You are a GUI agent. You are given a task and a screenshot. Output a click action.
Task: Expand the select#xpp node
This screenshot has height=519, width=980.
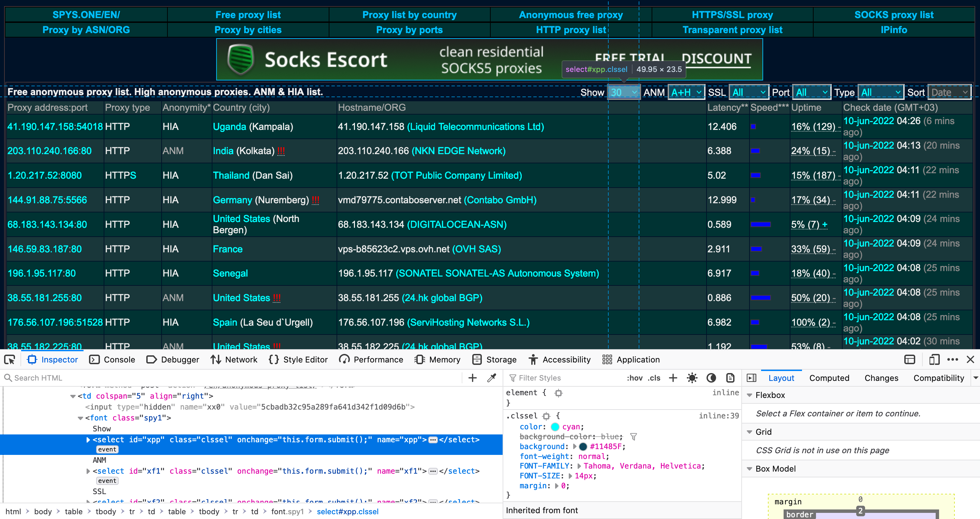click(x=88, y=440)
